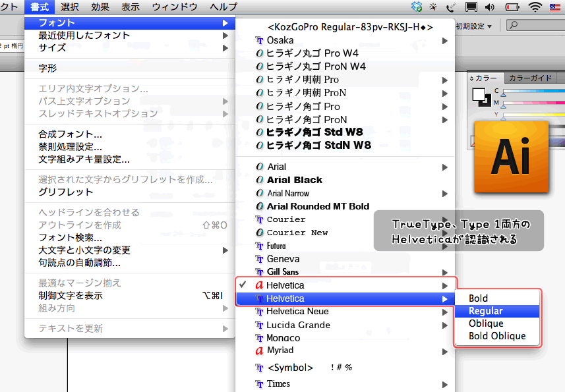Open the 書式 menu in menu bar
The width and height of the screenshot is (565, 392).
[40, 7]
